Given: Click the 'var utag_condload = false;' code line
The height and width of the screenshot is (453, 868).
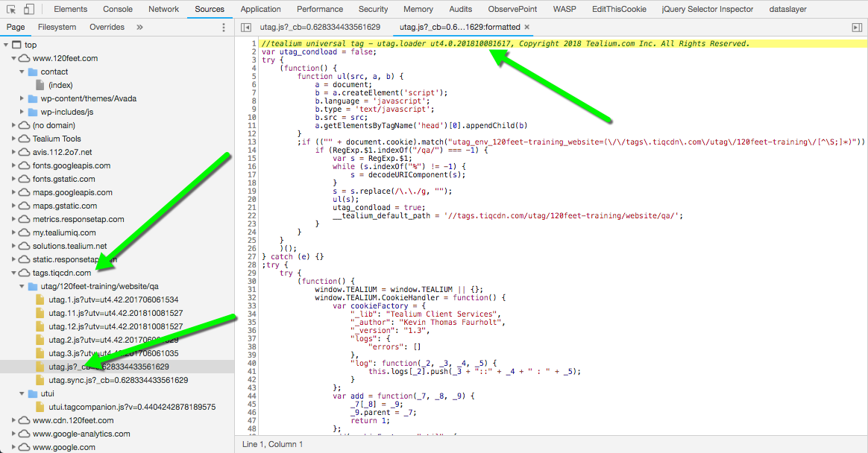Looking at the screenshot, I should pyautogui.click(x=319, y=52).
